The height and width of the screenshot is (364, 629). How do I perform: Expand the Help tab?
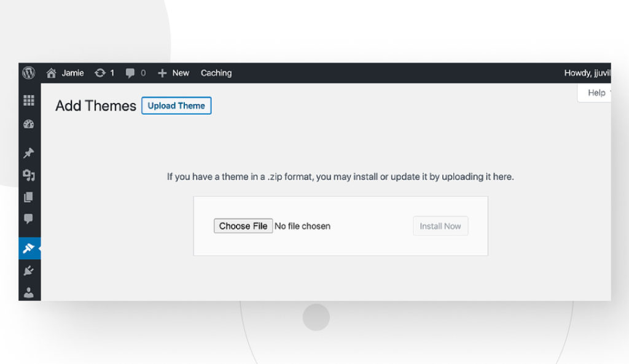596,93
